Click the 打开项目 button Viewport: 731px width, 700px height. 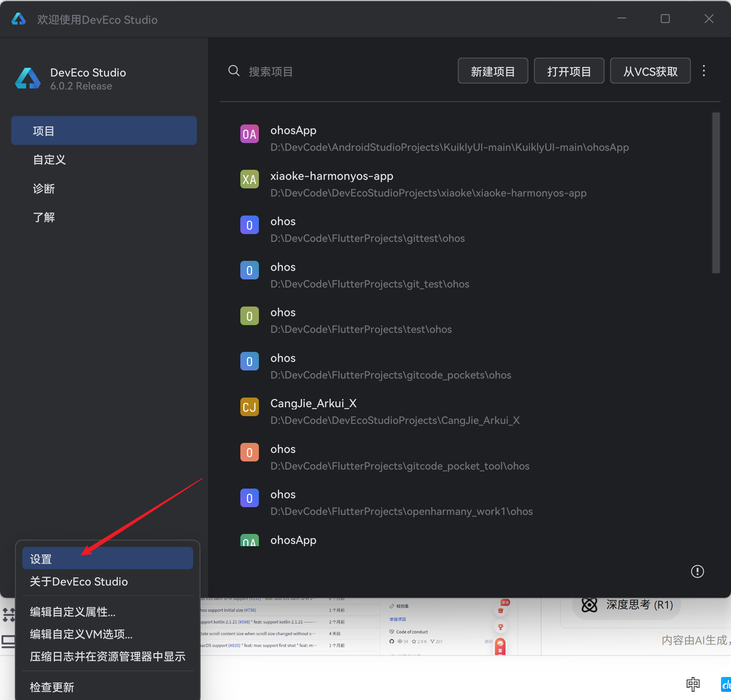[569, 71]
